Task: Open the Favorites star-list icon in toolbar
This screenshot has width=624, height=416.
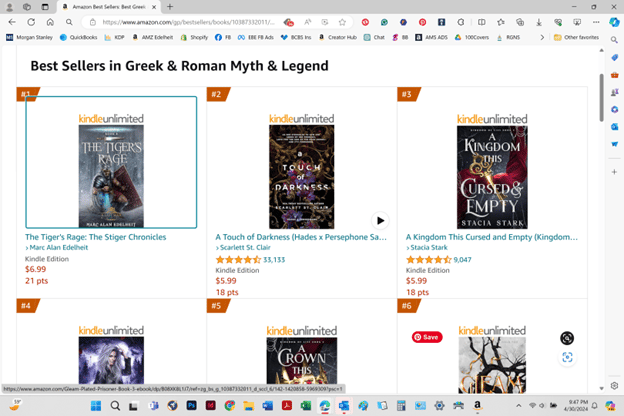Action: pyautogui.click(x=501, y=22)
